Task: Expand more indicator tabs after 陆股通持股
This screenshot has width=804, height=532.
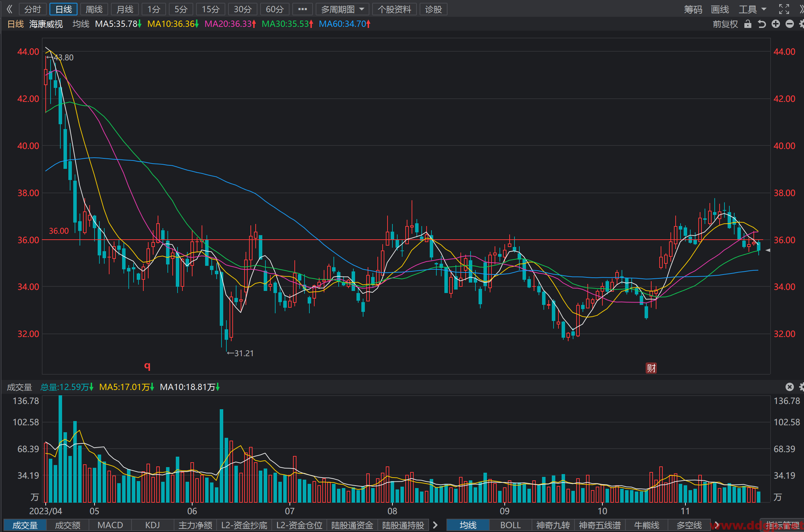Action: click(x=435, y=525)
